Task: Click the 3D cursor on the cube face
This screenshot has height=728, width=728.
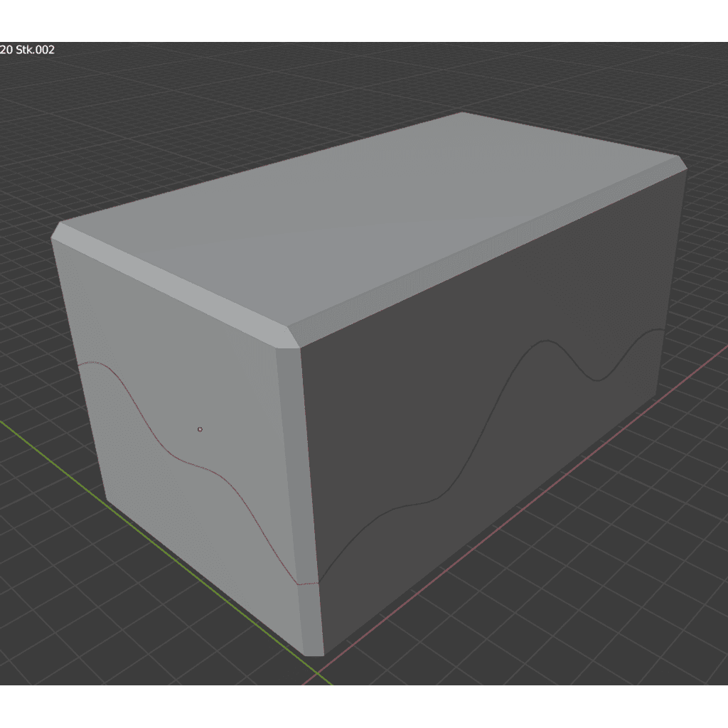Action: (x=200, y=429)
